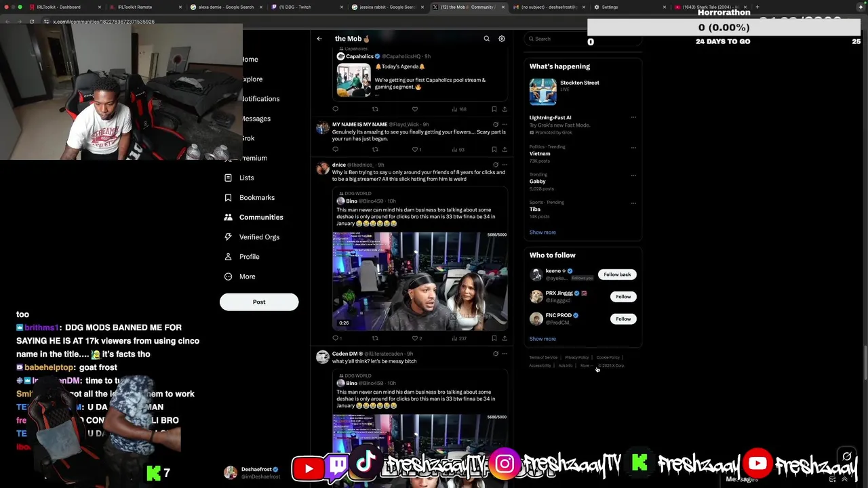Open options for Tiba trend
This screenshot has height=488, width=868.
click(x=633, y=203)
